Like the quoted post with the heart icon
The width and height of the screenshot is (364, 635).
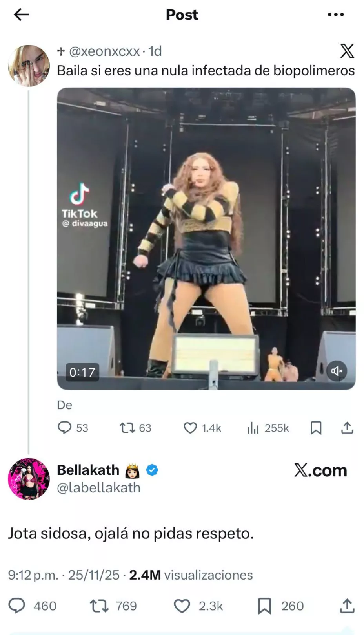pos(190,428)
